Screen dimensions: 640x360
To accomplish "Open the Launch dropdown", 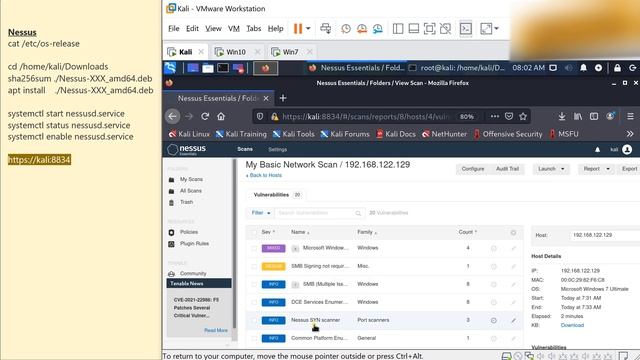I will tap(551, 169).
